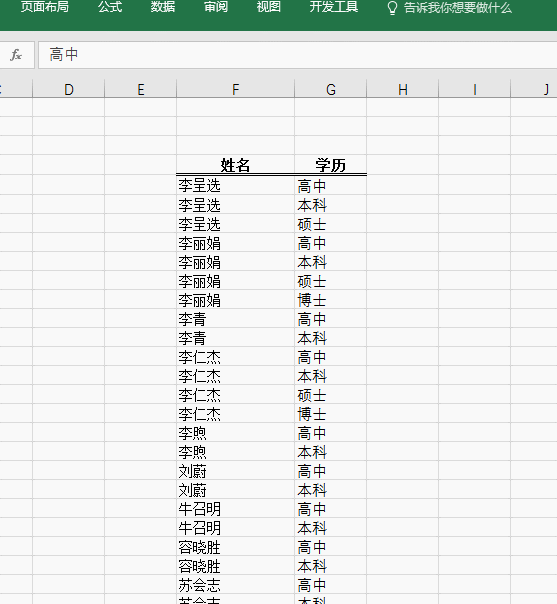This screenshot has height=604, width=557.
Task: Switch to the 数据 tab
Action: coord(163,7)
